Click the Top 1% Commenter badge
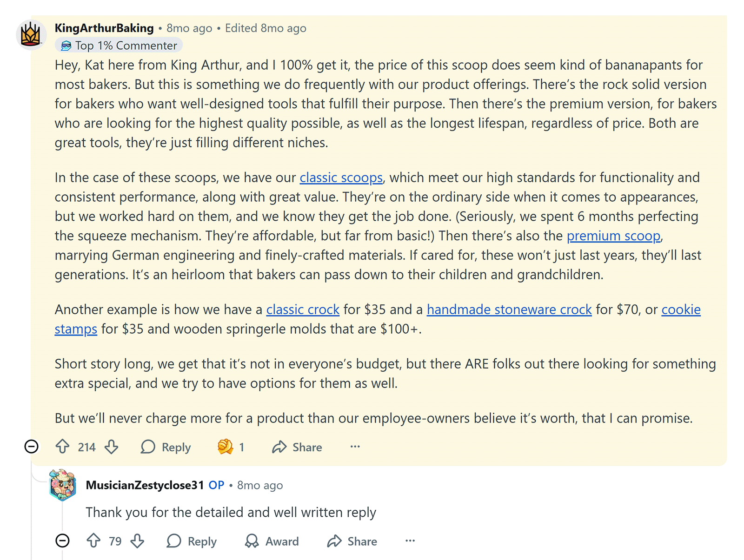Viewport: 744px width, 560px height. click(x=119, y=45)
